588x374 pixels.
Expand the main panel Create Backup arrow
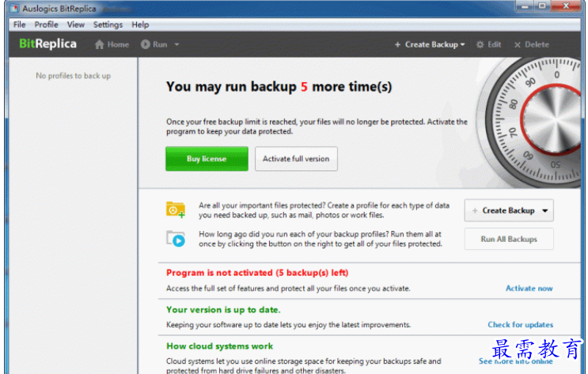(545, 210)
